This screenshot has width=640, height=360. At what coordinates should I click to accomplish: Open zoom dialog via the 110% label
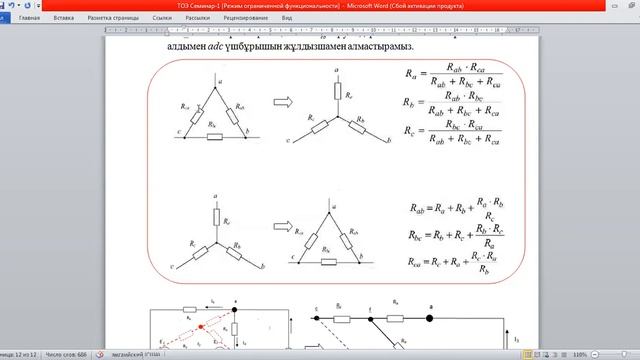(x=580, y=355)
